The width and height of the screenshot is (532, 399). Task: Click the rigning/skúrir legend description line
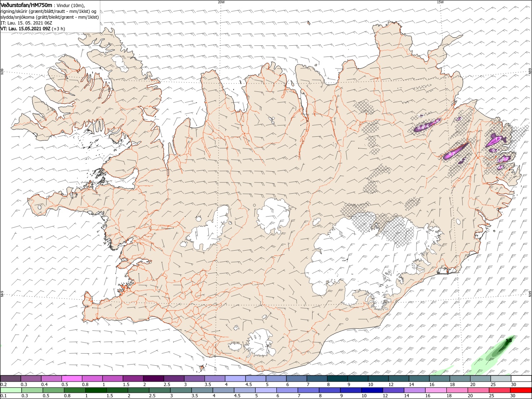click(49, 11)
